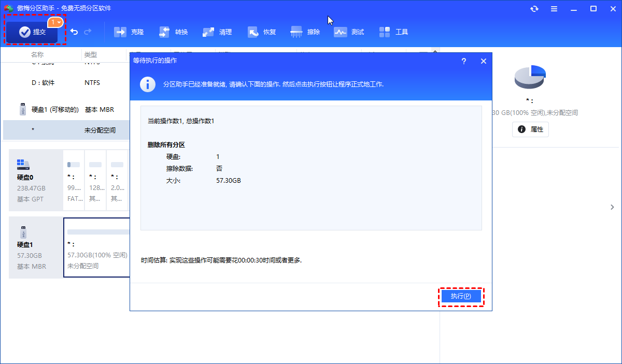Expand the pending operations count badge

[55, 22]
